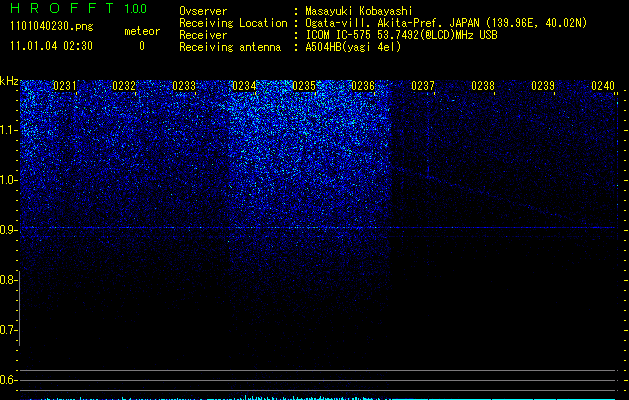Screen dimensions: 629x400
Task: Click the Receiving antenna label
Action: pyautogui.click(x=230, y=47)
